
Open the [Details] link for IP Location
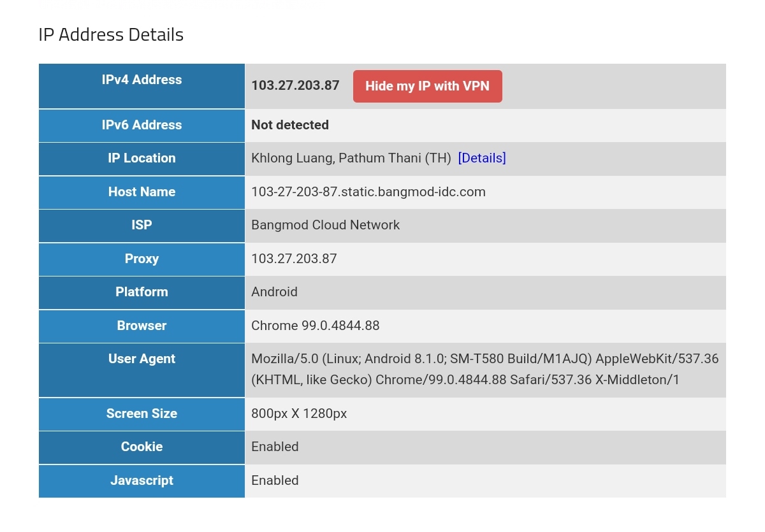coord(482,158)
